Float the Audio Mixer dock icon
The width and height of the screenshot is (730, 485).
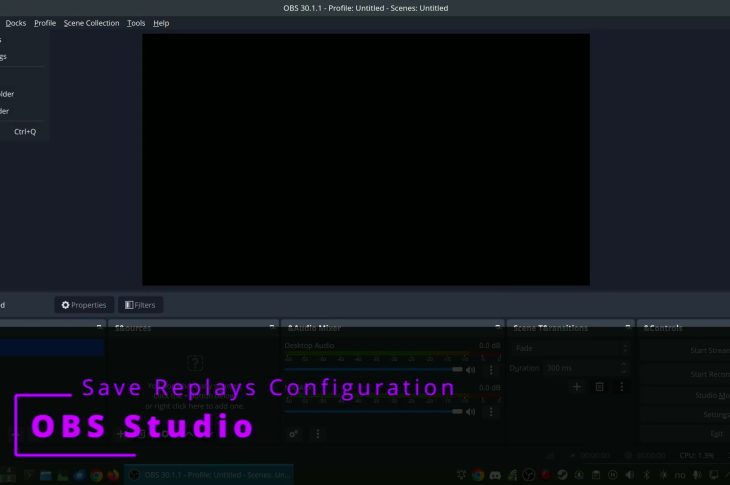pyautogui.click(x=498, y=327)
